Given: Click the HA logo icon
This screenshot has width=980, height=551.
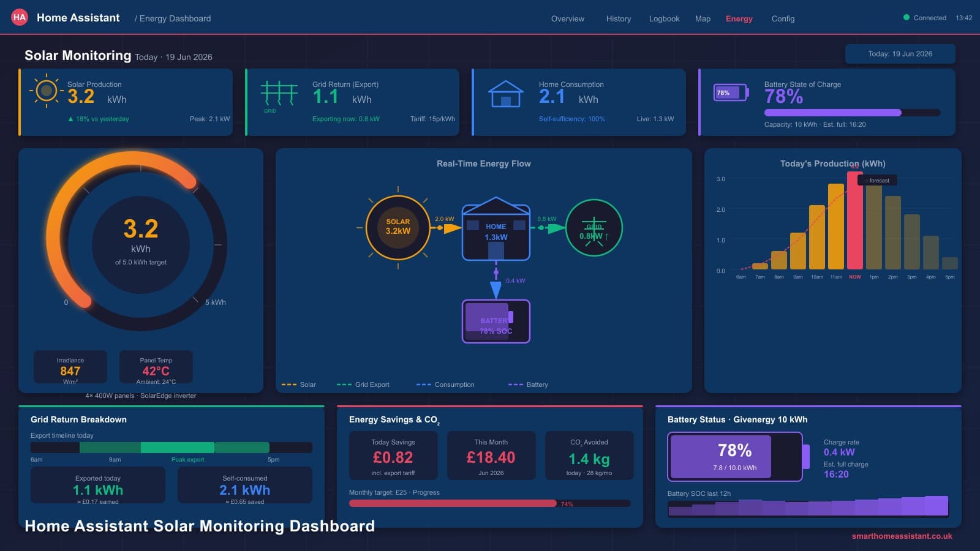Looking at the screenshot, I should tap(20, 17).
